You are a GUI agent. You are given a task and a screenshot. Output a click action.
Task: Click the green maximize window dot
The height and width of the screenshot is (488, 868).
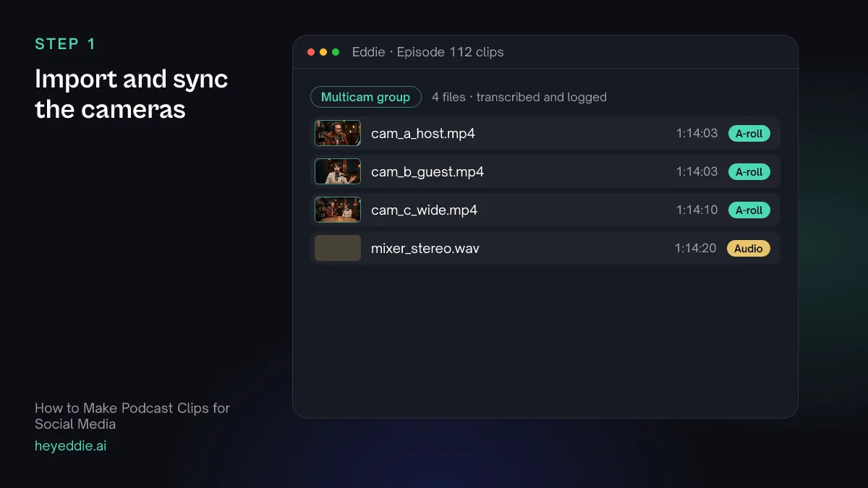[x=336, y=52]
